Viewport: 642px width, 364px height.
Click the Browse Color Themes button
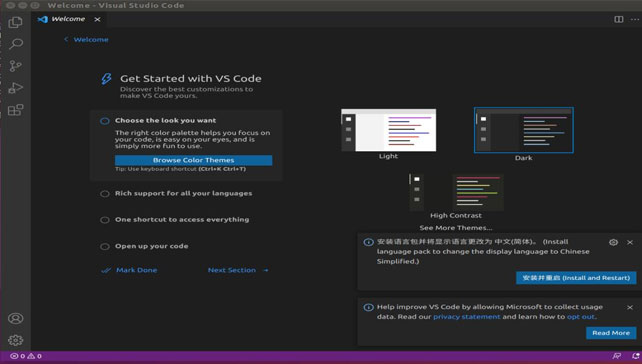tap(193, 160)
